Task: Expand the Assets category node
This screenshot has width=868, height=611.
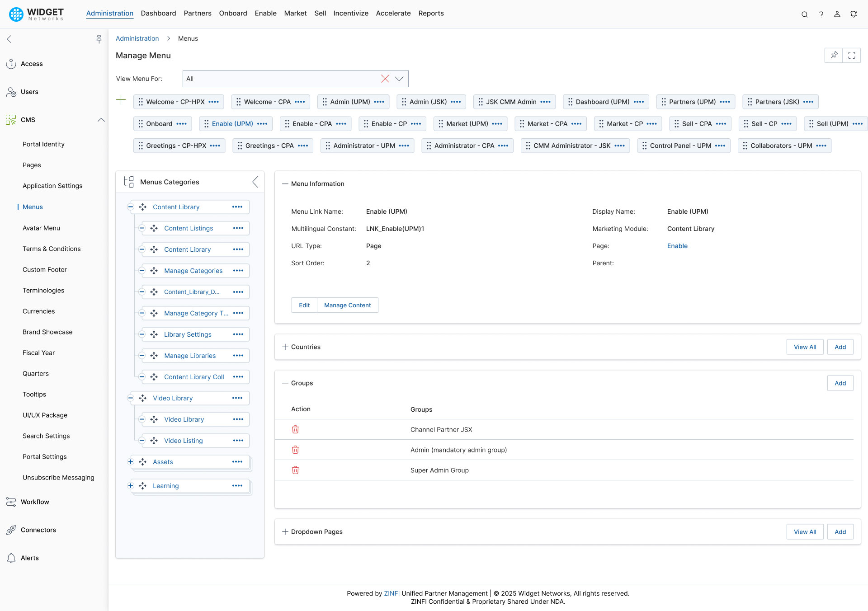Action: tap(131, 461)
